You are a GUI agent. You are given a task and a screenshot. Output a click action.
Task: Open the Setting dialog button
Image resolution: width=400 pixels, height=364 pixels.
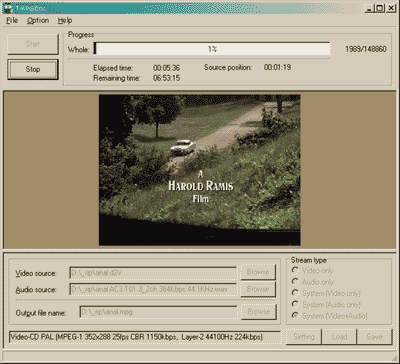(304, 337)
